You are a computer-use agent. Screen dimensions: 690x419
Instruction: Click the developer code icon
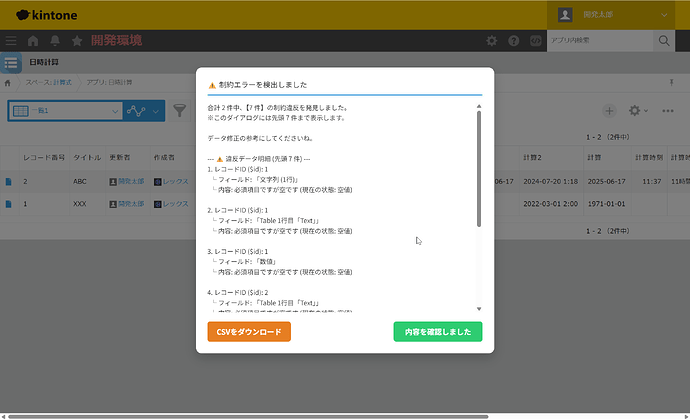536,41
